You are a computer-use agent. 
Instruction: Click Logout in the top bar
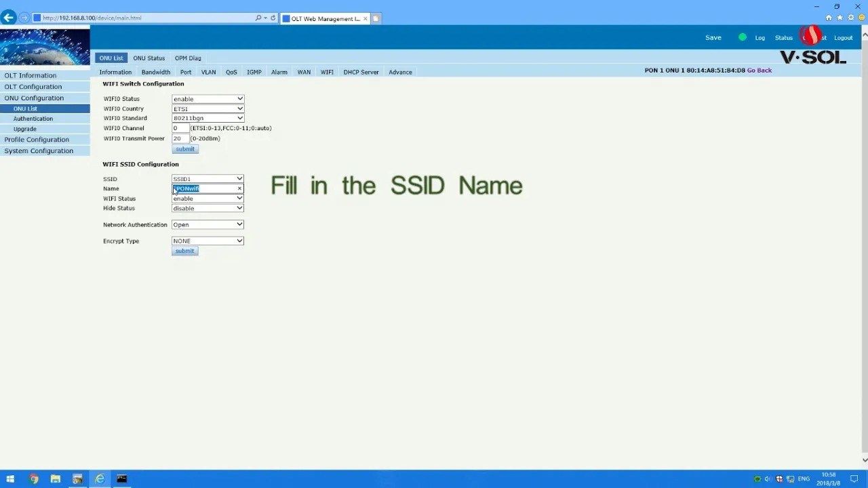click(x=843, y=38)
